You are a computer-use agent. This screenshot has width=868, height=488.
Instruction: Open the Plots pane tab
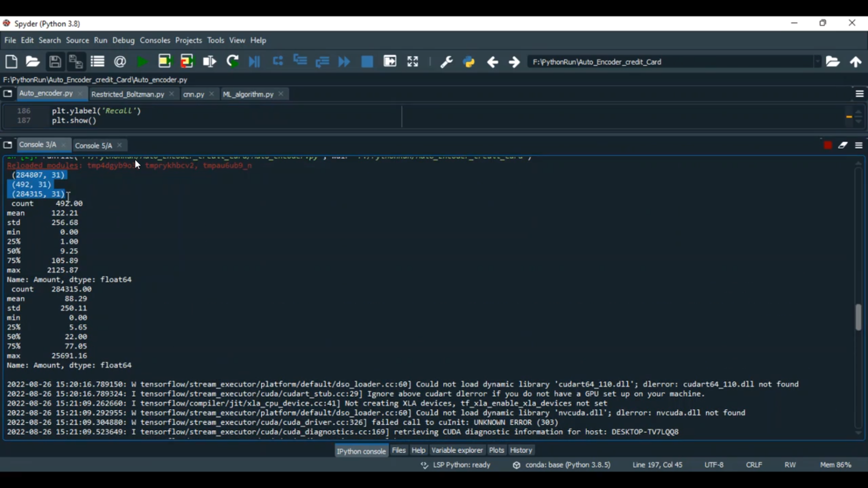[x=496, y=450]
